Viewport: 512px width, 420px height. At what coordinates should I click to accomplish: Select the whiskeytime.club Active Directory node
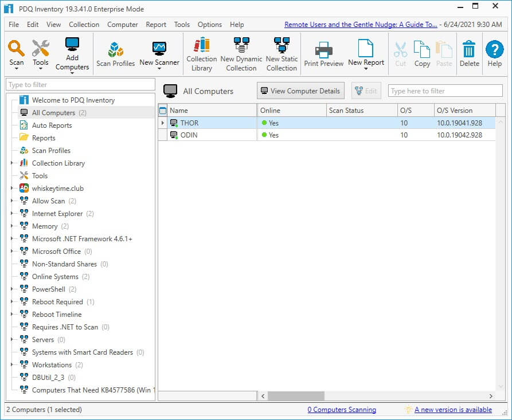(x=57, y=189)
